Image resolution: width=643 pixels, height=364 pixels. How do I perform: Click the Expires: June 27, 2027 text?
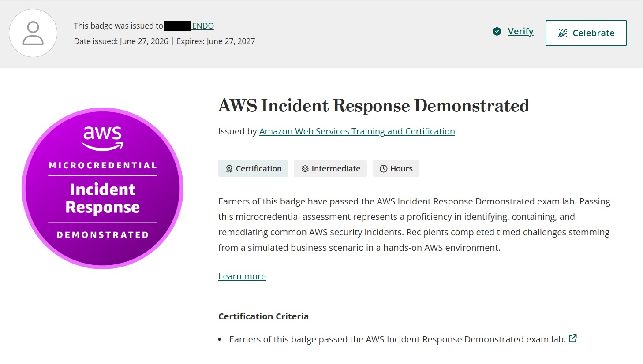(216, 41)
